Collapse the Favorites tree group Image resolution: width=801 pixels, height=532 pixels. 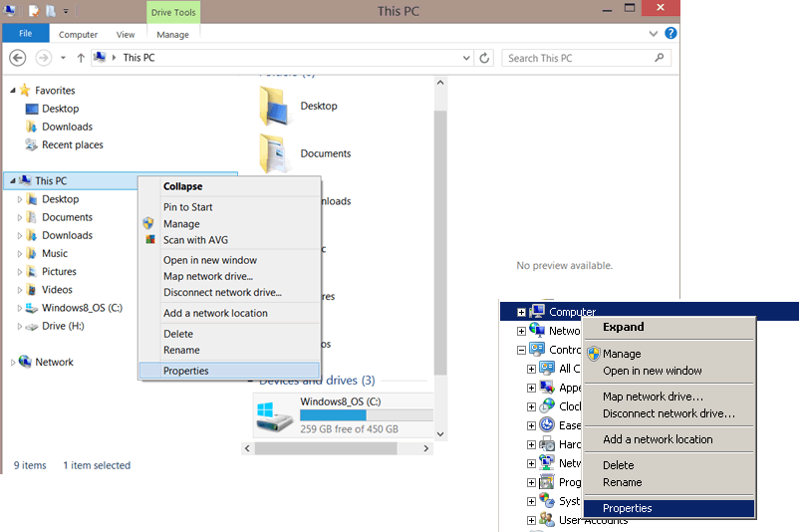[13, 91]
